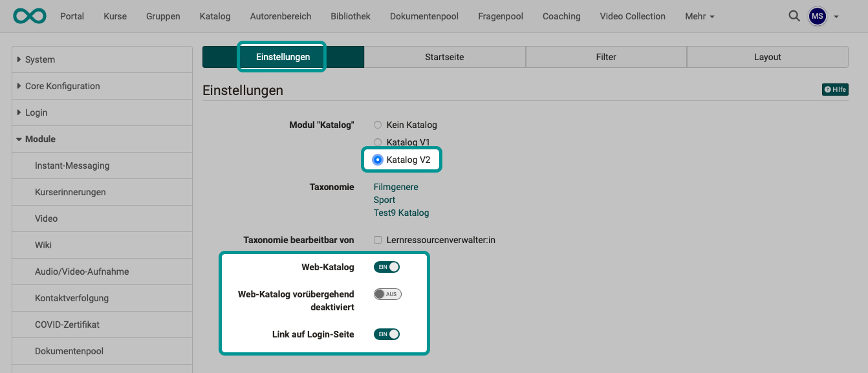Image resolution: width=868 pixels, height=373 pixels.
Task: Enable Web-Katalog vorübergehend deaktiviert
Action: (x=387, y=293)
